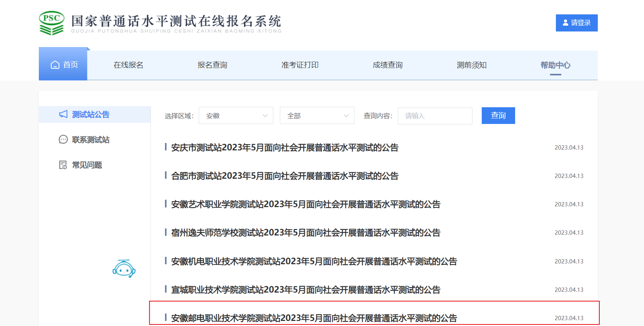Click the document icon beside 常见问题
This screenshot has width=644, height=326.
pyautogui.click(x=63, y=165)
